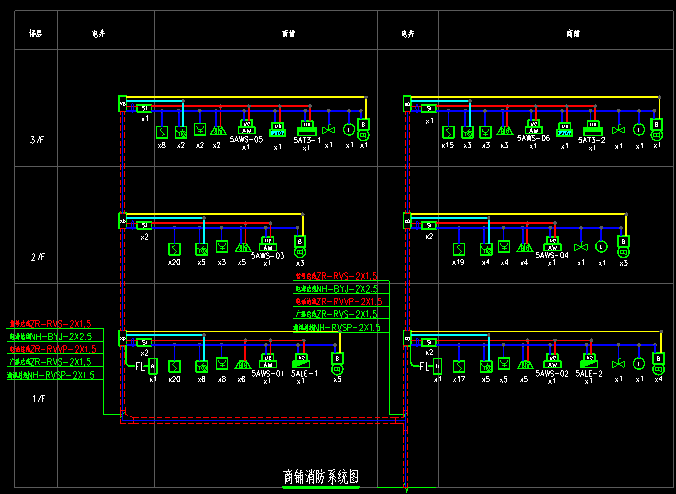Screen dimensions: 676x494
Task: Select the valve symbol in the SALE-2 row
Action: point(619,364)
